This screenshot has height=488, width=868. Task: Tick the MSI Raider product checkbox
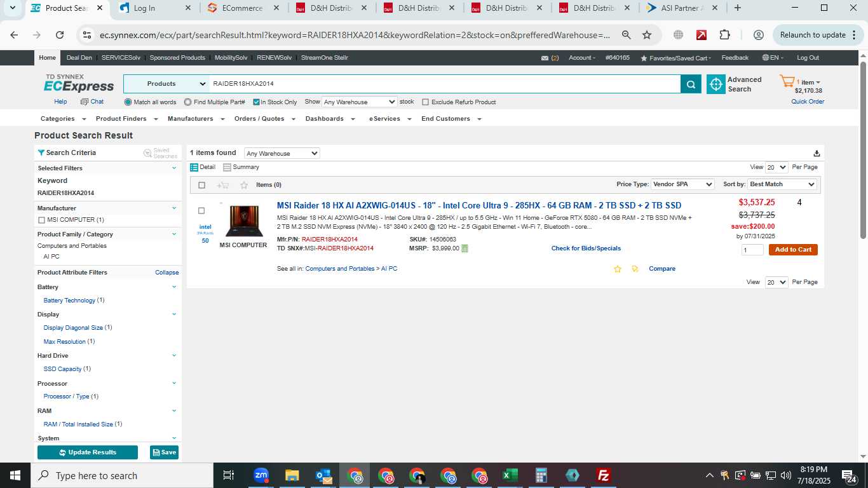201,210
